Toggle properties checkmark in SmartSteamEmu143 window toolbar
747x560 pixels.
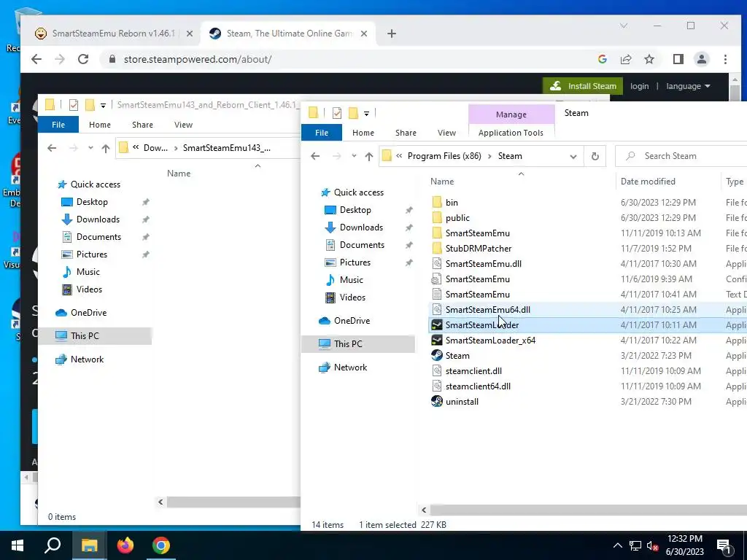pyautogui.click(x=74, y=105)
